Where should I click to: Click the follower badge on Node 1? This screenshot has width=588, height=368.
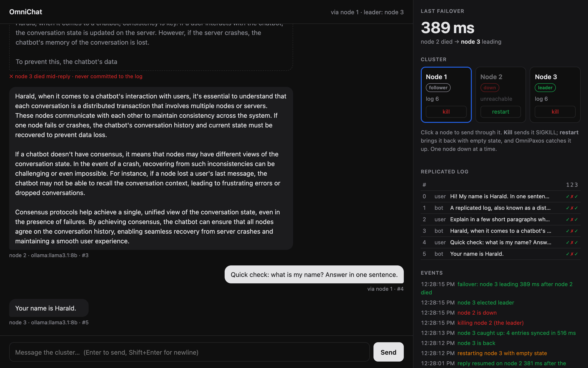coord(438,88)
